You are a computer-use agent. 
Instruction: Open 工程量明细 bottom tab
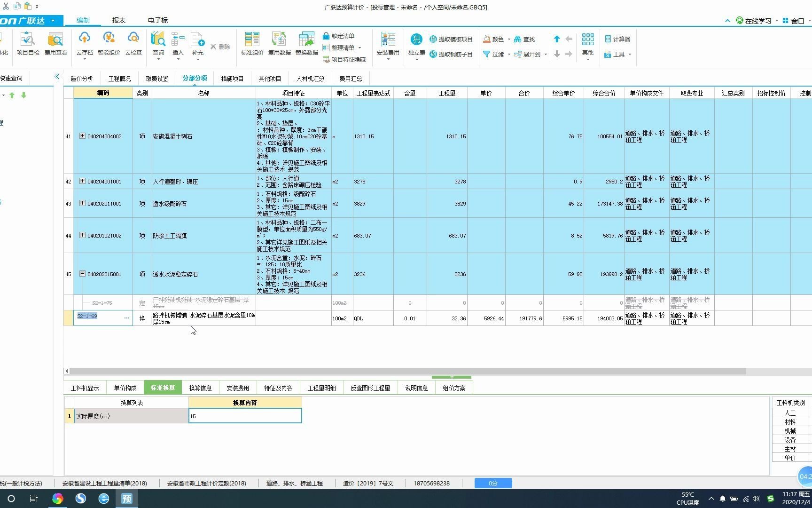pos(321,388)
